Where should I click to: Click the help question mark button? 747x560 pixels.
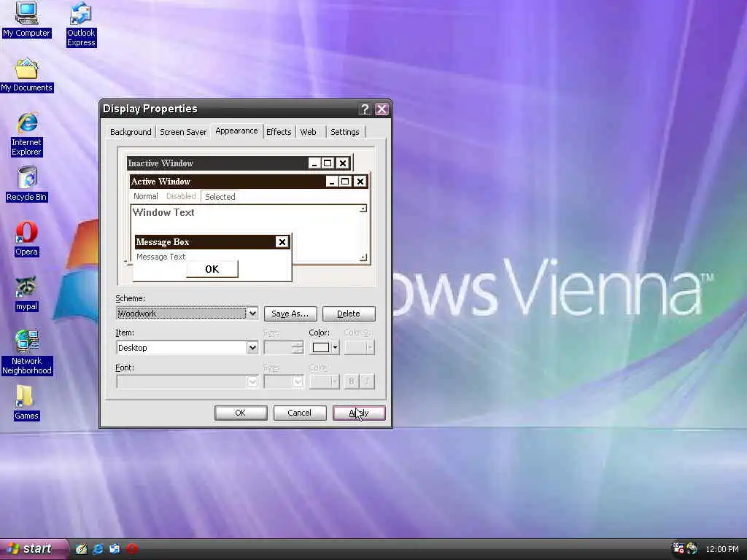[365, 109]
